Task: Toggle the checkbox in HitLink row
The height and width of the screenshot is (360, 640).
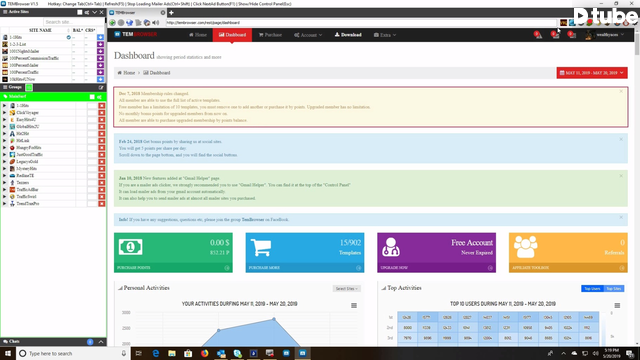Action: (92, 140)
